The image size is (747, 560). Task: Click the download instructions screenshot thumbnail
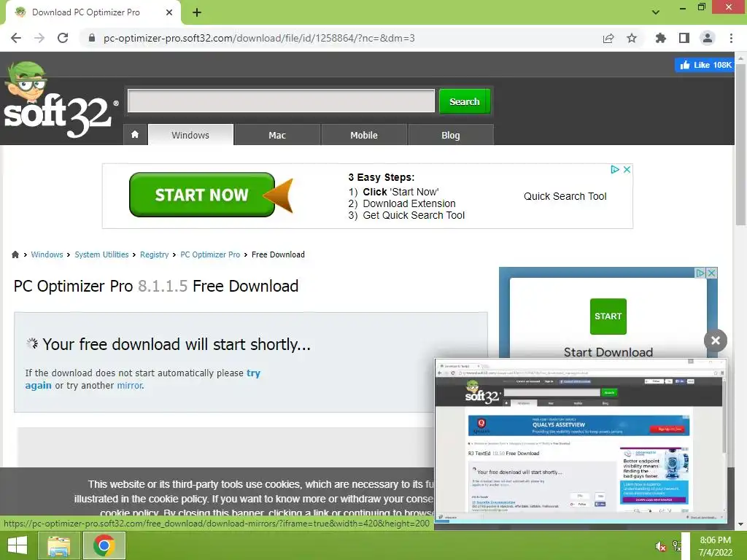(x=581, y=440)
